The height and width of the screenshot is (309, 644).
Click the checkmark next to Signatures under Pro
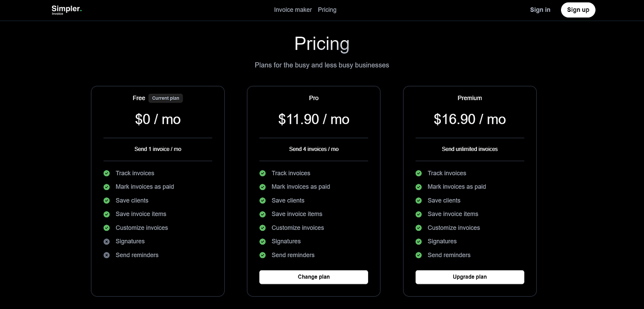[262, 241]
